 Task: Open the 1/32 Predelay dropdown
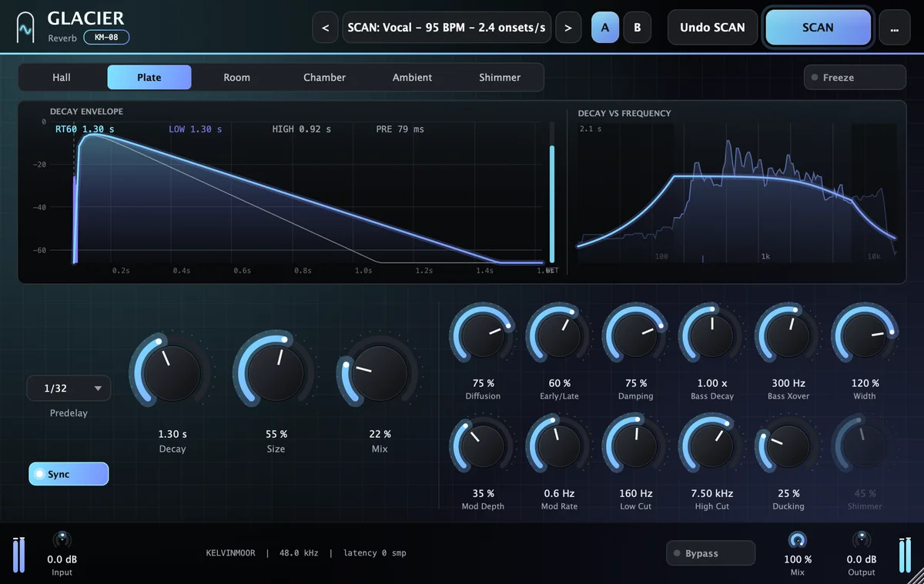pyautogui.click(x=69, y=389)
